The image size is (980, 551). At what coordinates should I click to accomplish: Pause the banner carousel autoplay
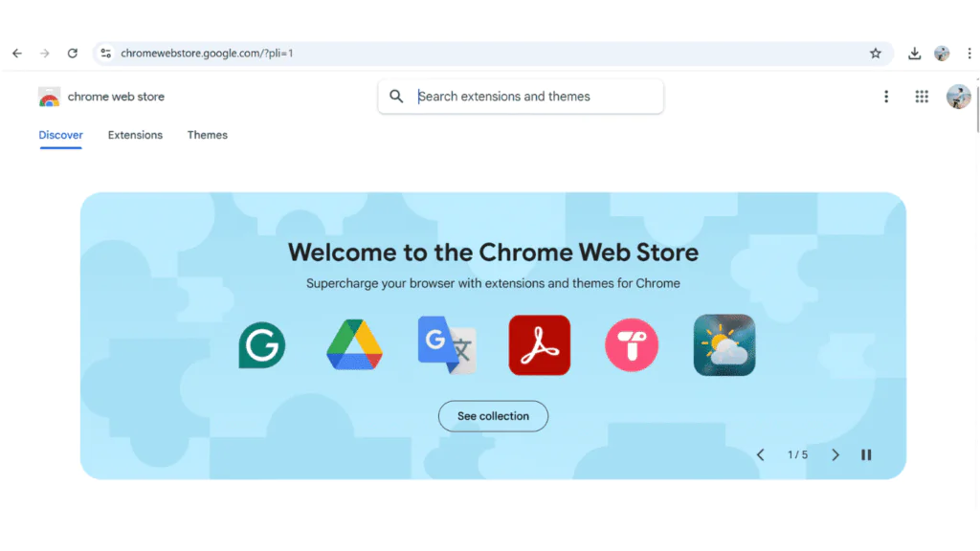tap(866, 454)
